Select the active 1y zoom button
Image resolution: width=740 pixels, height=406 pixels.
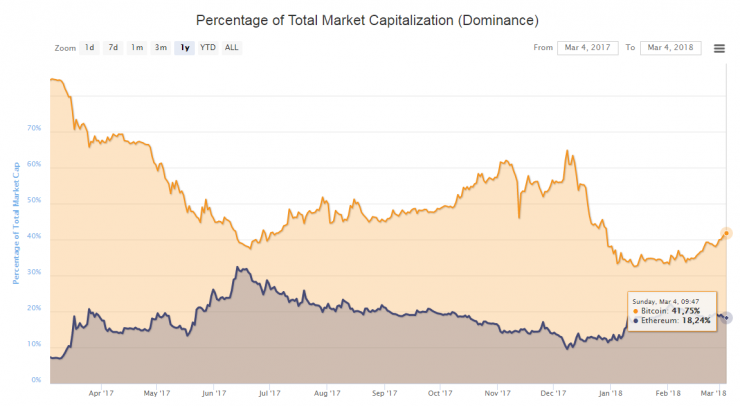point(185,48)
